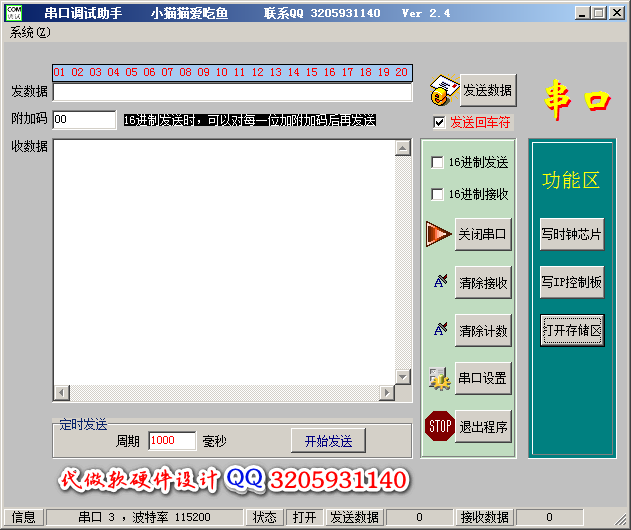
Task: Click the QQ 3205931140 banner text
Action: 317,479
